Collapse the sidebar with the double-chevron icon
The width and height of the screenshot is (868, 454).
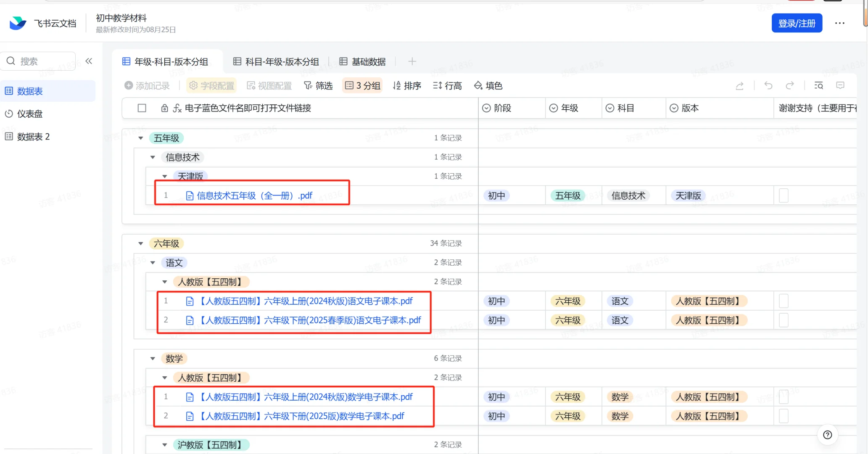pos(89,61)
